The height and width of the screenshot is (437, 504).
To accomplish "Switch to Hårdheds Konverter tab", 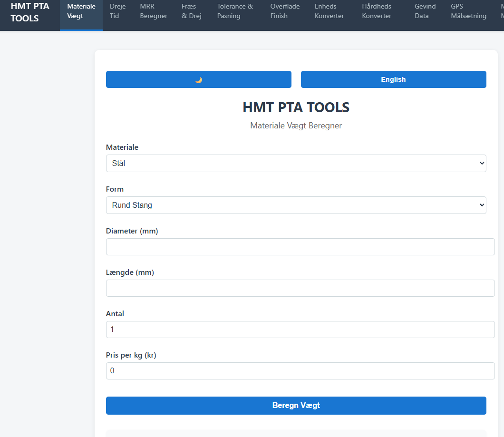I will [377, 11].
